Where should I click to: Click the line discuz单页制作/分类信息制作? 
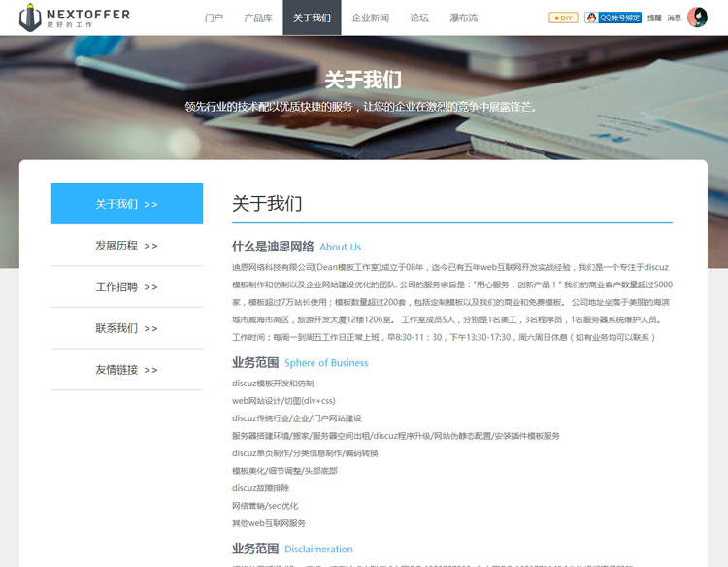(305, 453)
